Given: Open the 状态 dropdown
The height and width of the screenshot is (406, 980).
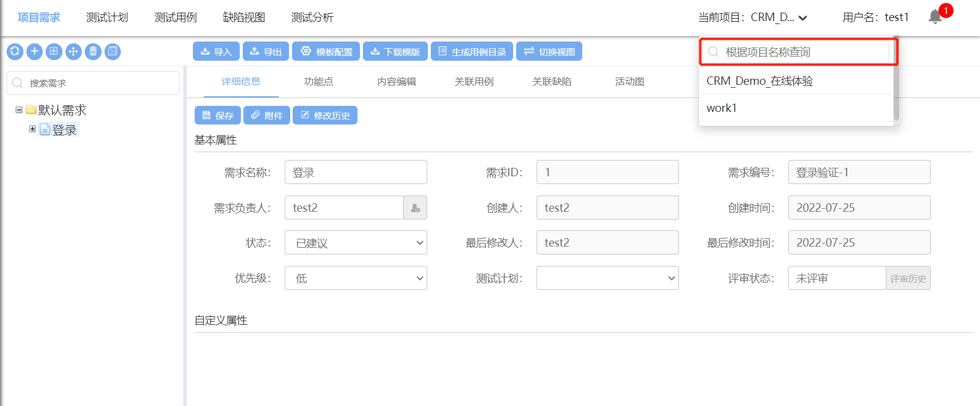Looking at the screenshot, I should tap(356, 243).
